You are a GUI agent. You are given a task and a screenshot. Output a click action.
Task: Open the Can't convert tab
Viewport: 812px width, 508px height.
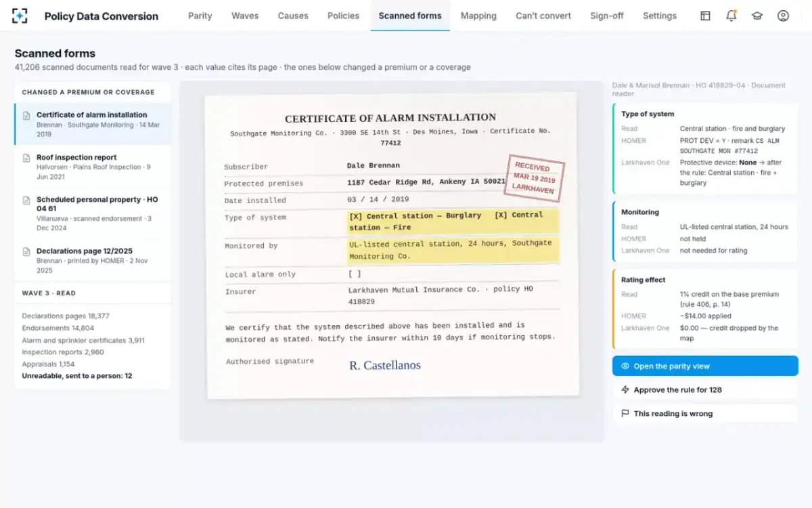point(543,16)
